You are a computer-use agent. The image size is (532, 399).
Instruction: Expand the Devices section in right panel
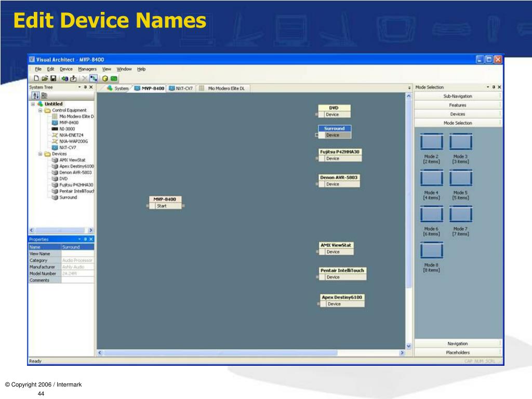(457, 114)
